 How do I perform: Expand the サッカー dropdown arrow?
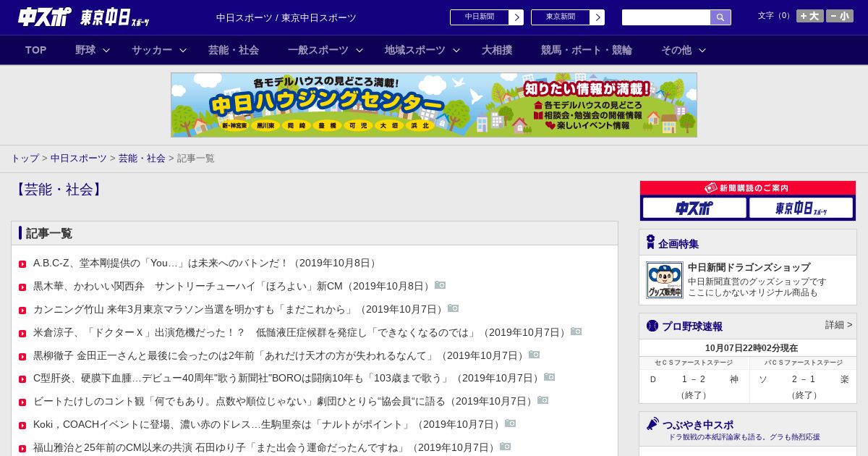click(183, 50)
